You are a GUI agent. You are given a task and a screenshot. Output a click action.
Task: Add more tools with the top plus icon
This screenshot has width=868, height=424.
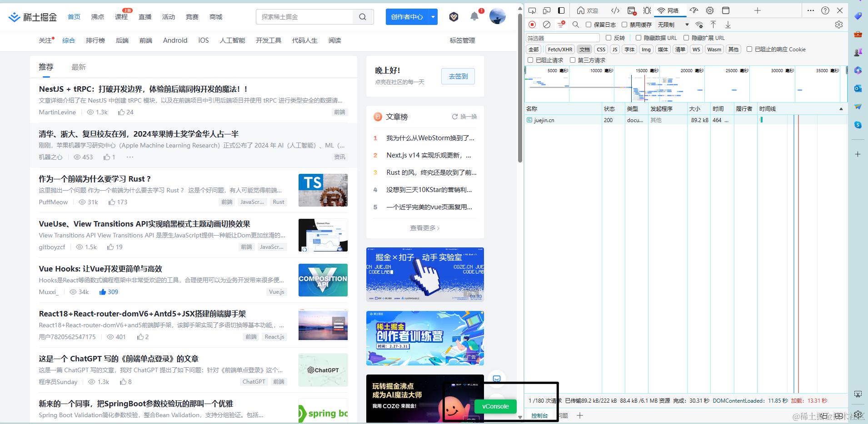click(757, 10)
